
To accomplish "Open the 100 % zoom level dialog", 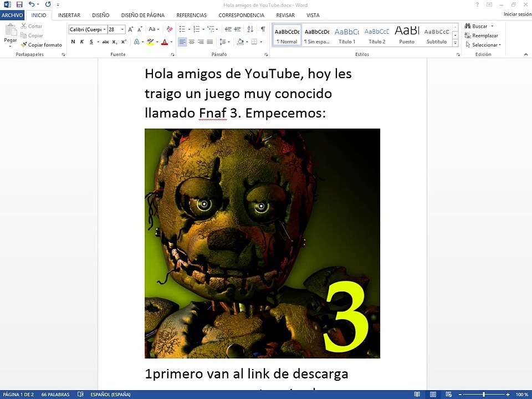I will pos(522,394).
